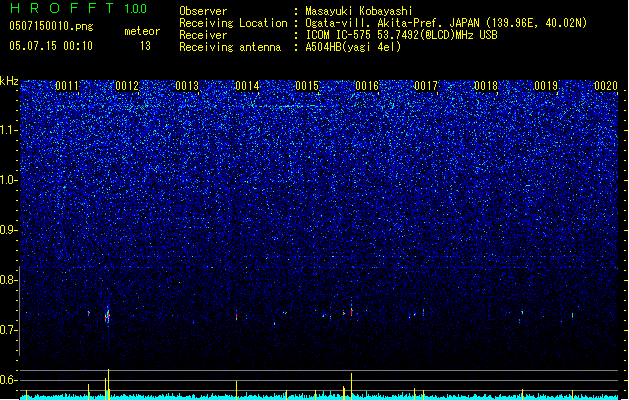Screen dimensions: 629x400
Task: Click the 0011 time marker
Action: click(x=67, y=86)
